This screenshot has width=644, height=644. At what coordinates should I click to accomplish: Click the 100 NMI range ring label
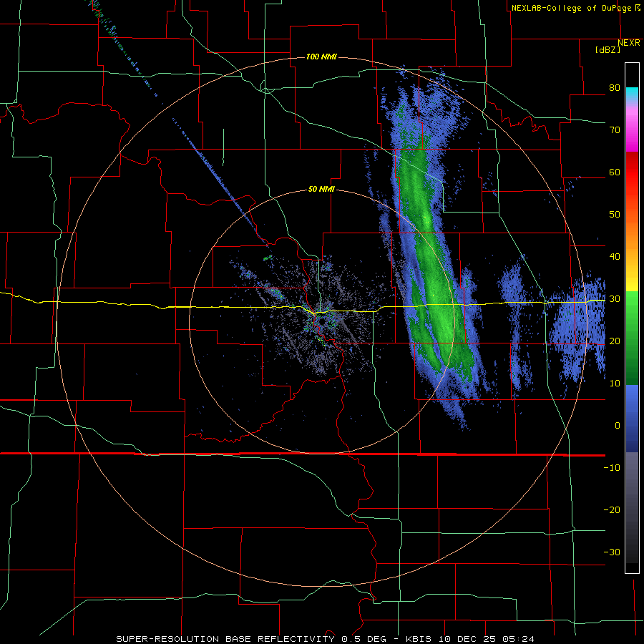321,57
